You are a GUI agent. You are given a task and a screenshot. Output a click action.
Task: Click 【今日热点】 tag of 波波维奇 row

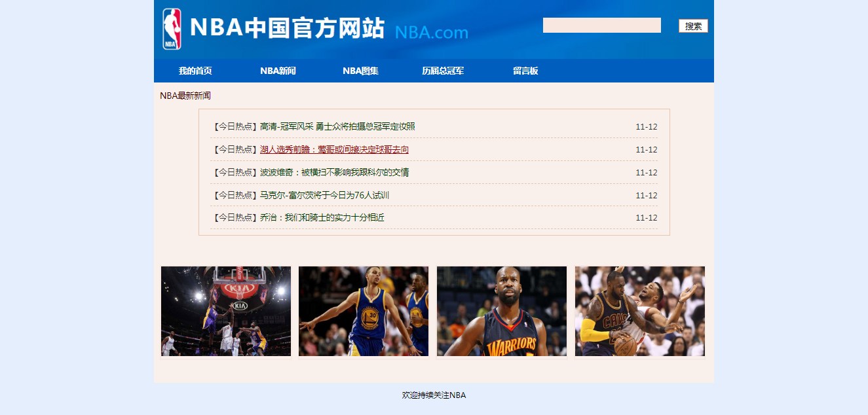(x=235, y=173)
